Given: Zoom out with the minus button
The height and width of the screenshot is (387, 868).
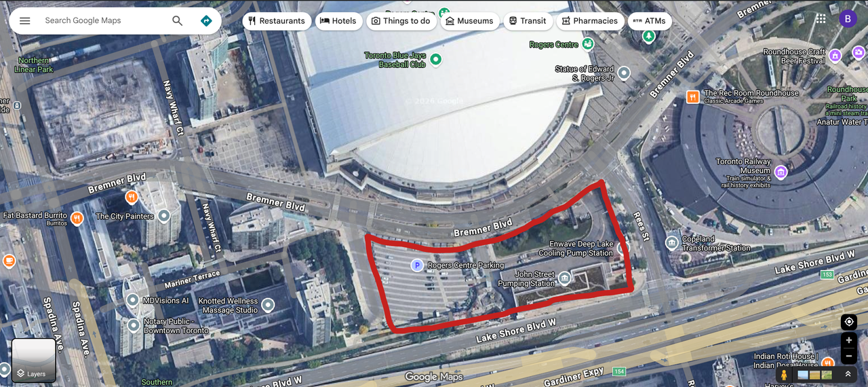Looking at the screenshot, I should [848, 356].
